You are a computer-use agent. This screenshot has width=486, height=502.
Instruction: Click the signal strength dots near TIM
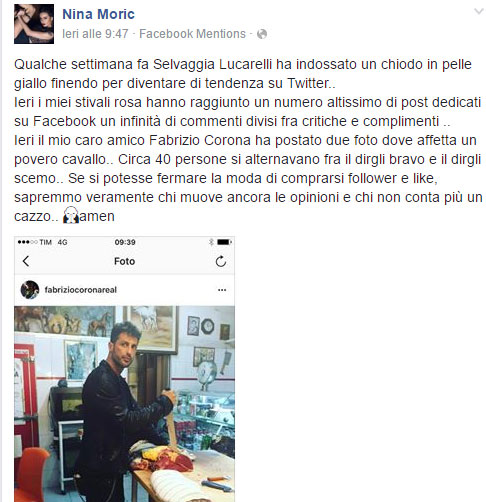(x=27, y=242)
